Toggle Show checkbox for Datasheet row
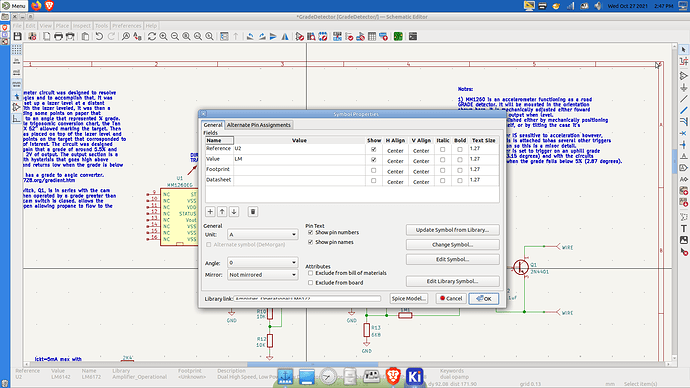Image resolution: width=690 pixels, height=388 pixels. [x=374, y=180]
